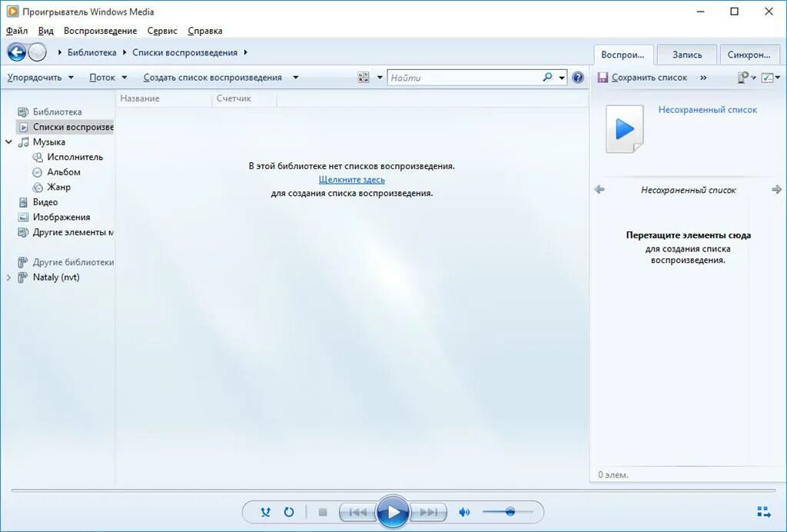
Task: Click the greyed forward navigation arrow
Action: 37,52
